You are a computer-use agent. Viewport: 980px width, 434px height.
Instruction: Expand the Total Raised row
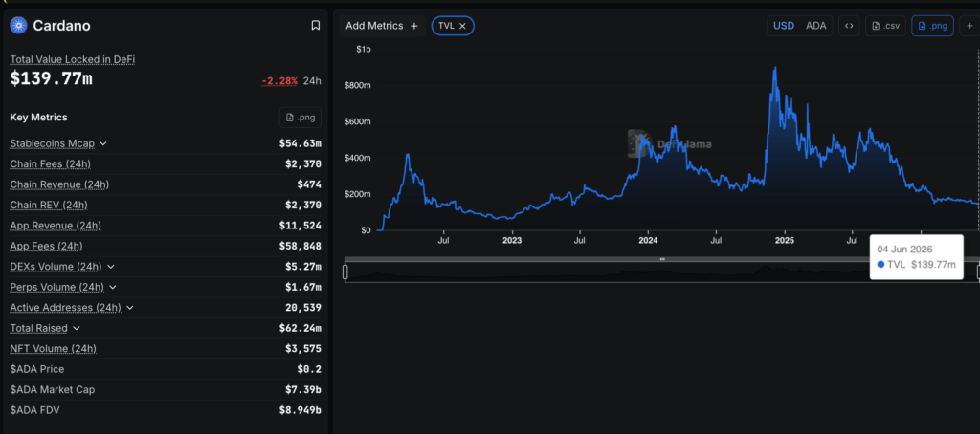[x=77, y=328]
